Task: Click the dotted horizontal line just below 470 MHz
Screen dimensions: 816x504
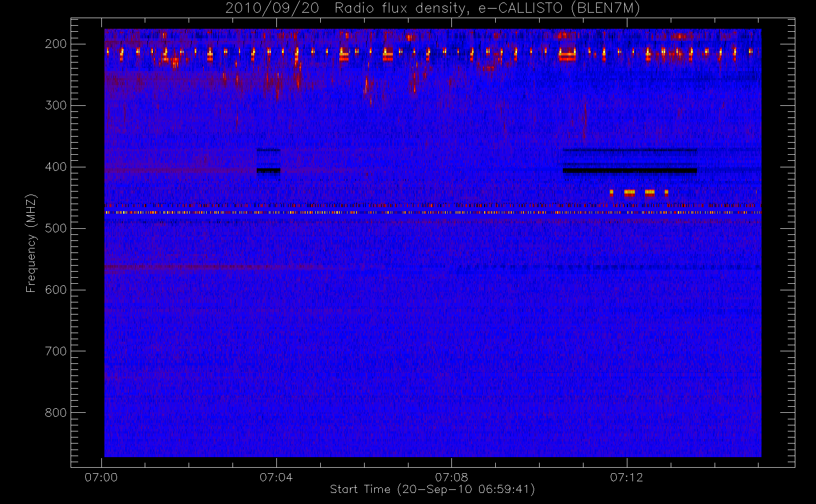Action: tap(433, 213)
